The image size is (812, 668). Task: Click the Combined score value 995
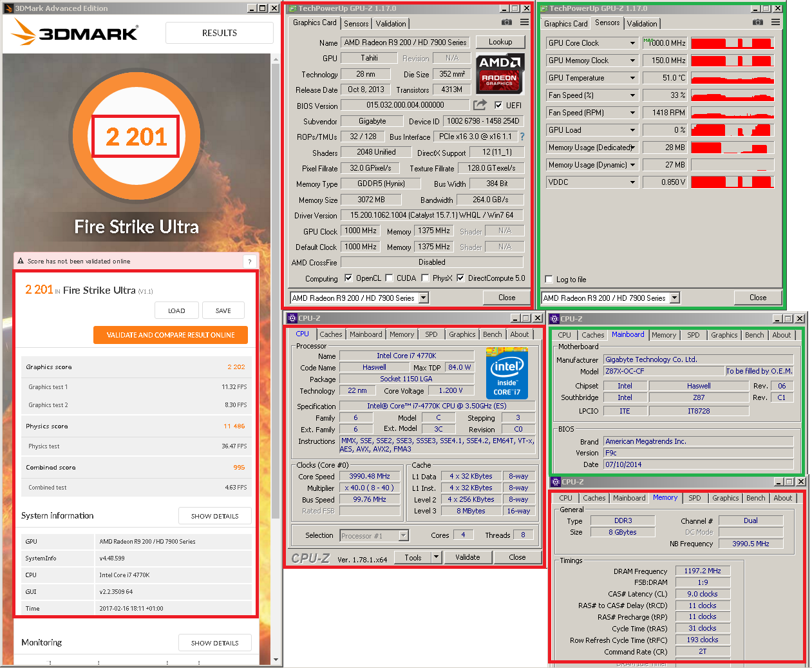(239, 468)
